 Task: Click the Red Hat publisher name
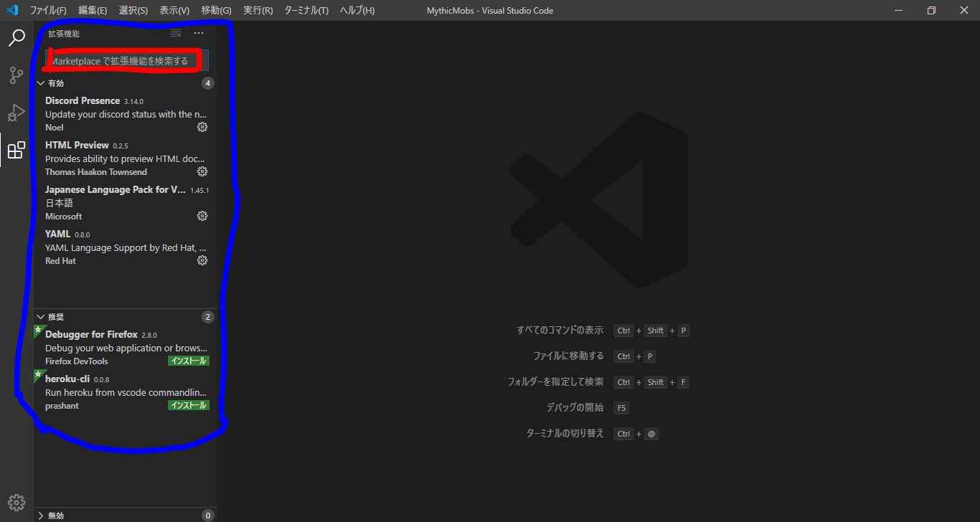tap(60, 261)
